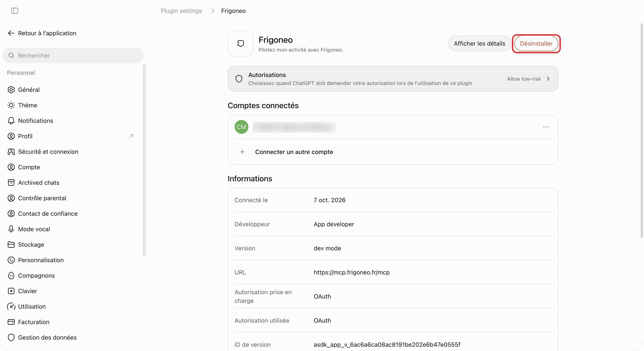
Task: Open Archived chats box icon
Action: [x=11, y=183]
